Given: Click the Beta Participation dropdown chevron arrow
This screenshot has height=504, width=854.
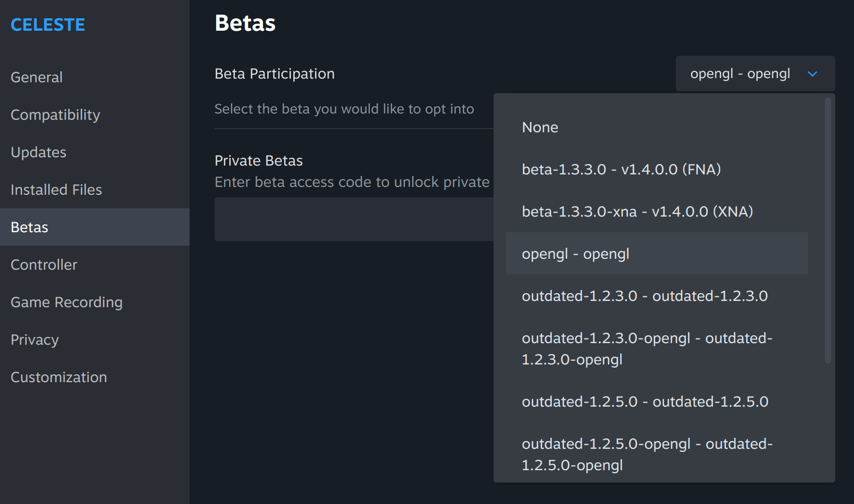Looking at the screenshot, I should pos(812,74).
